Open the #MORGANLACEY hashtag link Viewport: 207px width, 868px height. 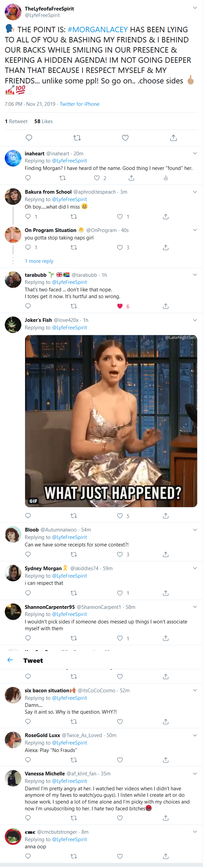click(98, 30)
